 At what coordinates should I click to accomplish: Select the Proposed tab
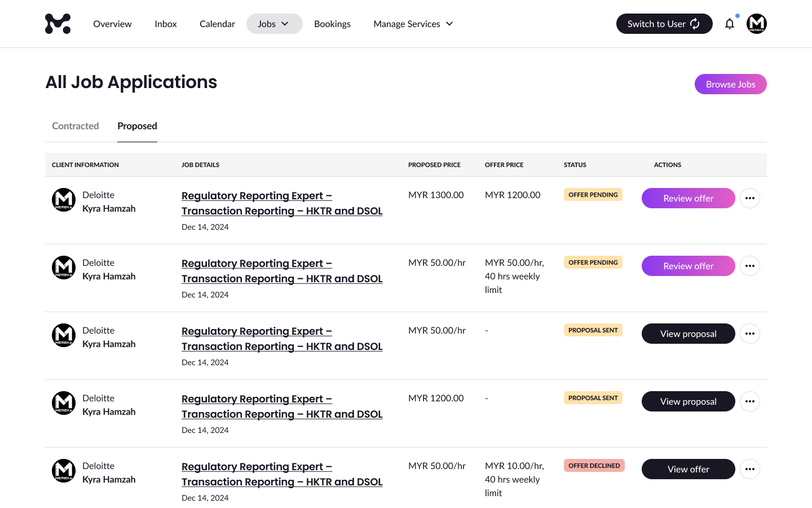coord(137,126)
